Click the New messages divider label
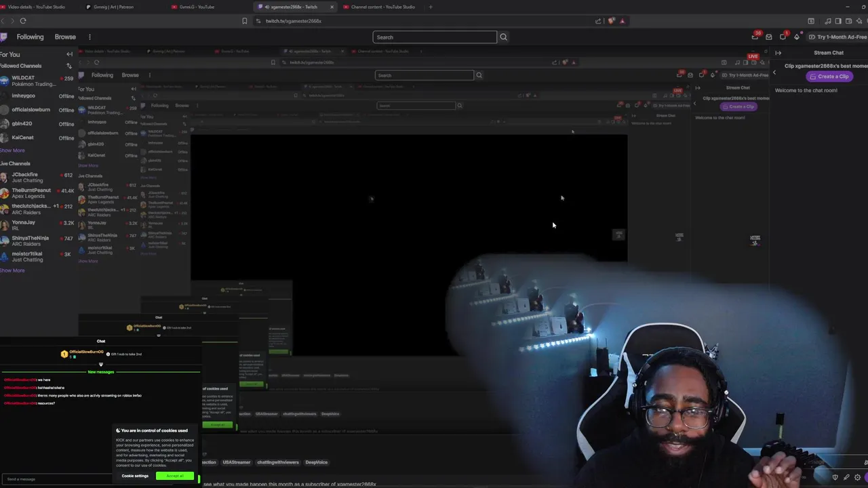This screenshot has height=488, width=868. point(101,372)
